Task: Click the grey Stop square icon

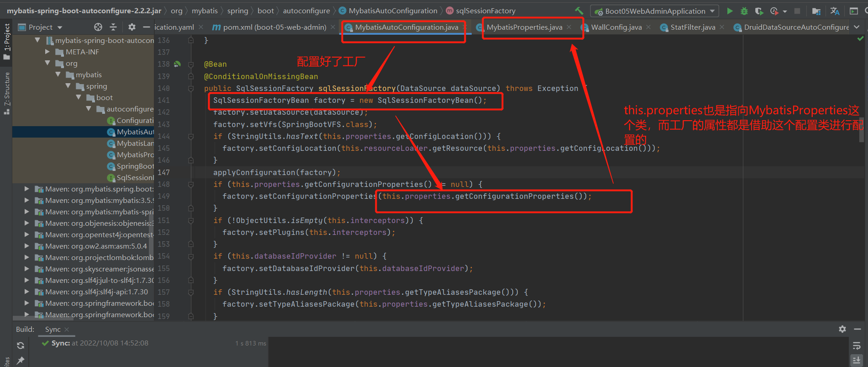Action: [x=797, y=11]
